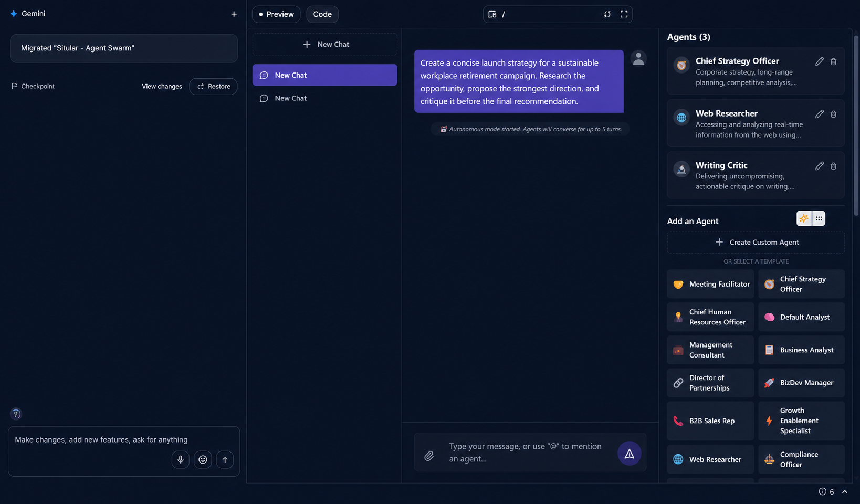Open new Gemini conversation with plus icon
This screenshot has height=504, width=860.
pyautogui.click(x=234, y=14)
